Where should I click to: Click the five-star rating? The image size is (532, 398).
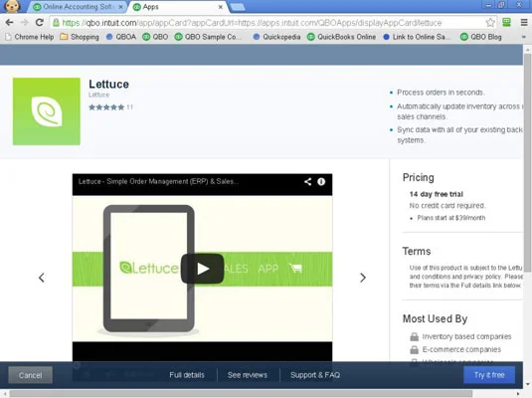coord(106,107)
